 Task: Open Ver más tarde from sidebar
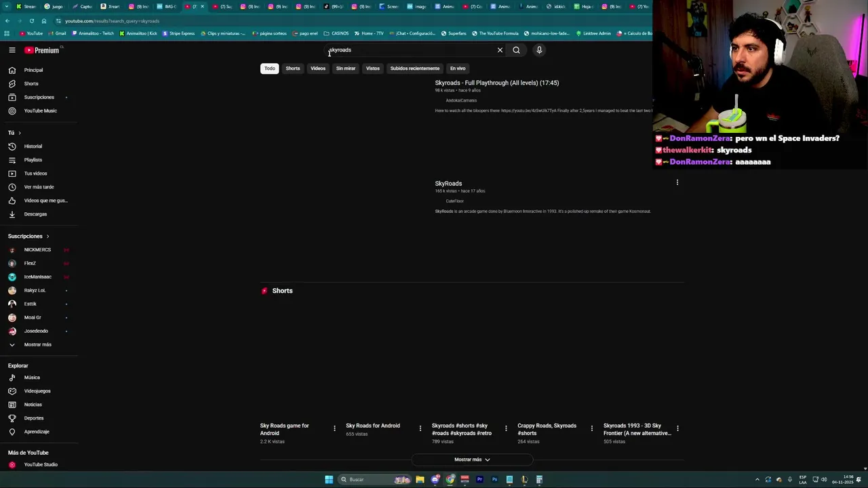point(37,187)
